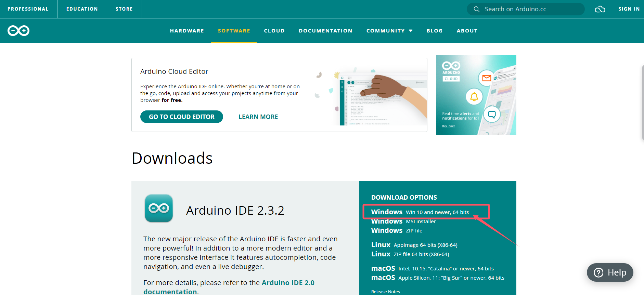Expand the Community dropdown arrow
This screenshot has height=295, width=644.
point(411,31)
